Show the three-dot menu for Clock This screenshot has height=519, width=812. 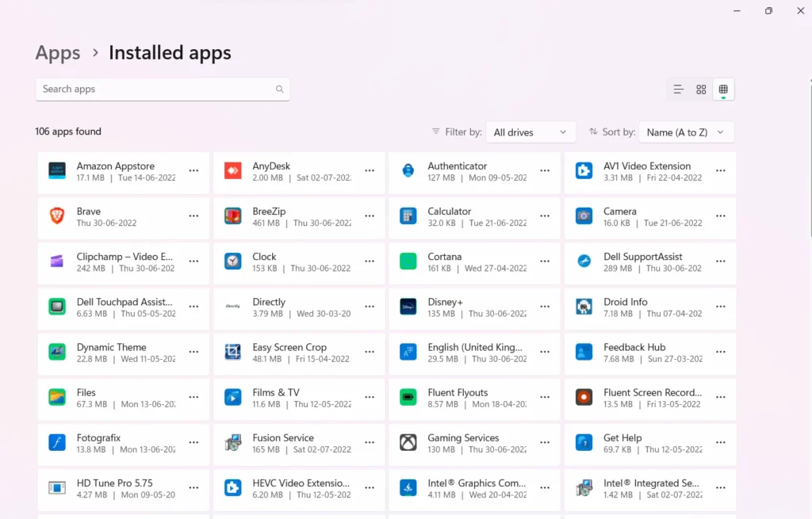pos(370,261)
